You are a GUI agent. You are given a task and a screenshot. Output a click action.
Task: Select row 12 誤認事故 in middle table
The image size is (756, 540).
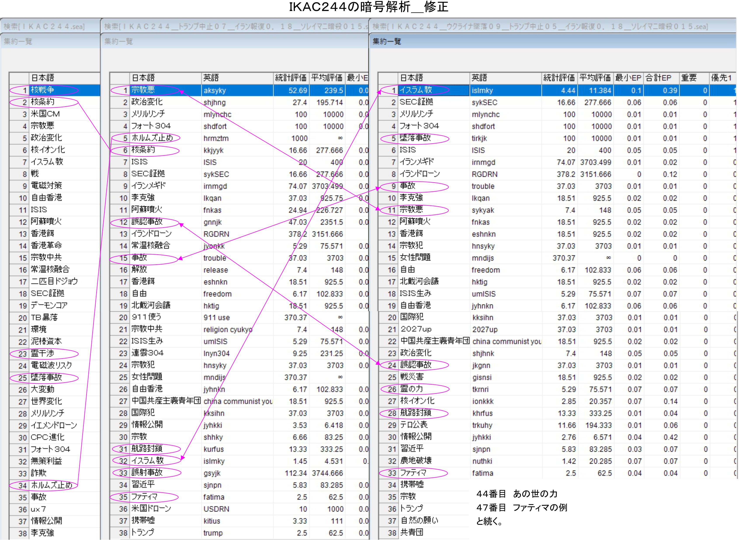pos(147,222)
